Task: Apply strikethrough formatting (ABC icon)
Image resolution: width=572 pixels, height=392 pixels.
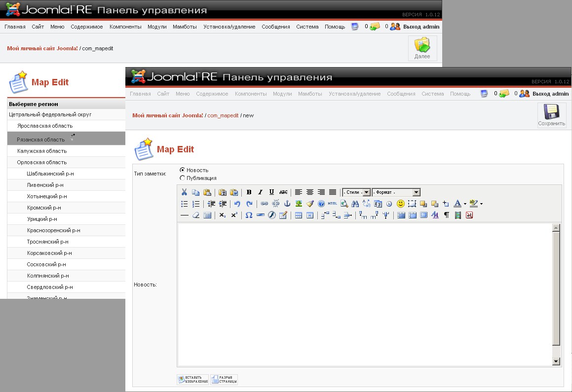Action: tap(283, 192)
